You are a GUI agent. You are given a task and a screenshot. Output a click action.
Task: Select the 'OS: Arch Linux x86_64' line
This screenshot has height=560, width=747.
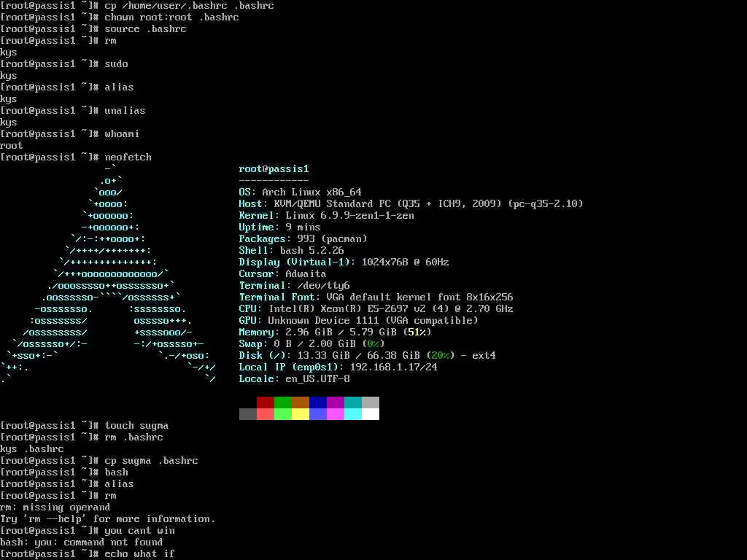click(x=300, y=192)
